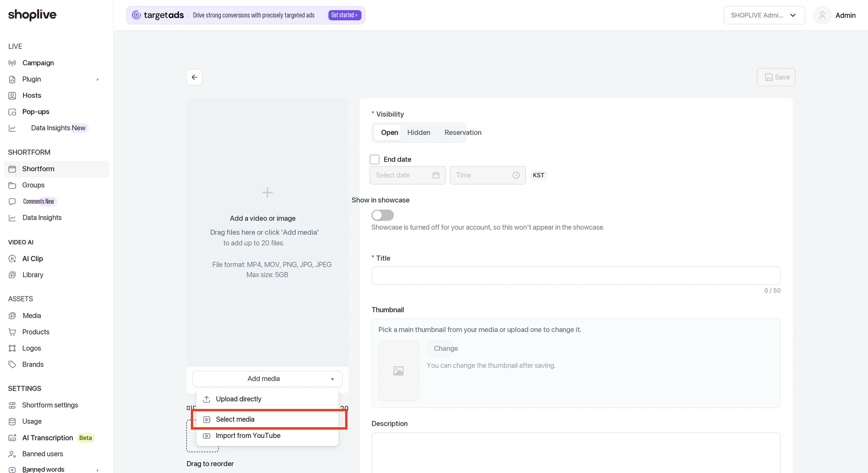
Task: Click the Description text area
Action: click(576, 452)
